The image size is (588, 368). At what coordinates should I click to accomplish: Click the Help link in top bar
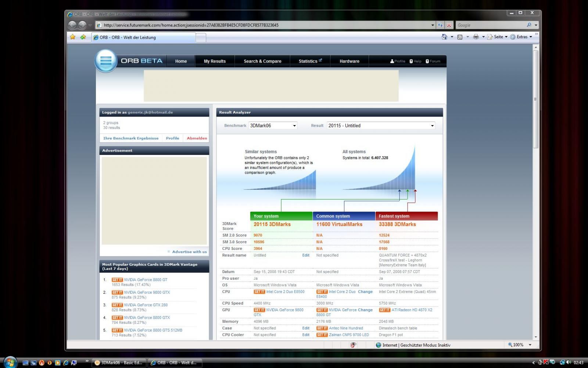415,61
